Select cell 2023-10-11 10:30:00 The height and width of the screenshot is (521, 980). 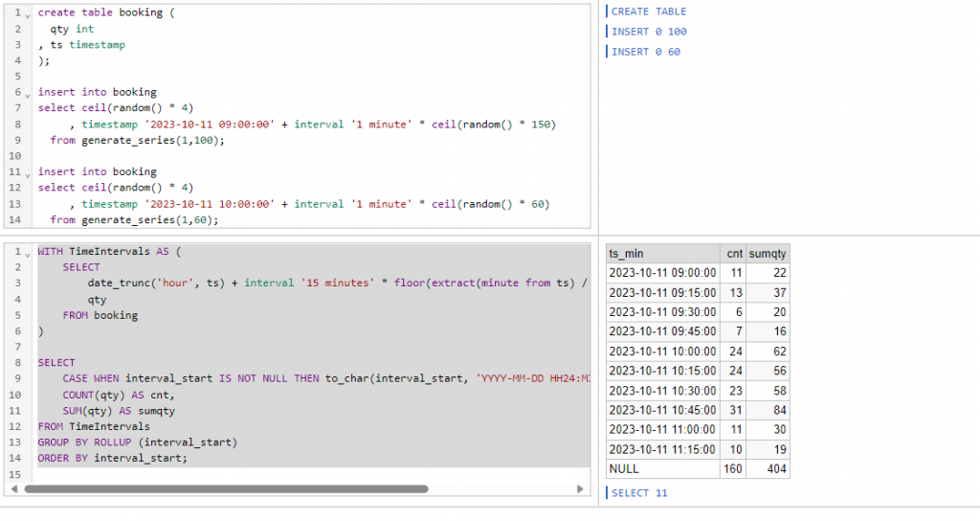tap(662, 391)
